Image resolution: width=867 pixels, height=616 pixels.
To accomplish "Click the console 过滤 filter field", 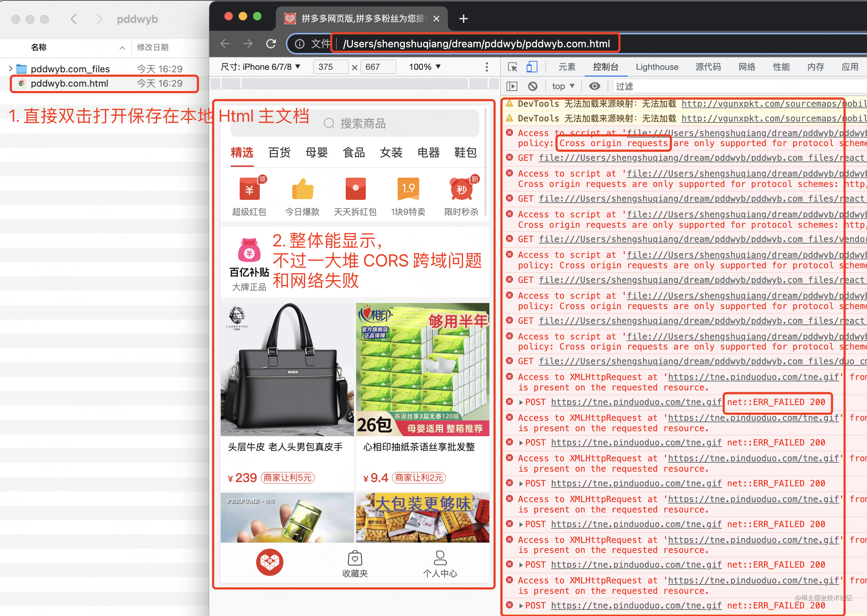I will click(x=740, y=86).
